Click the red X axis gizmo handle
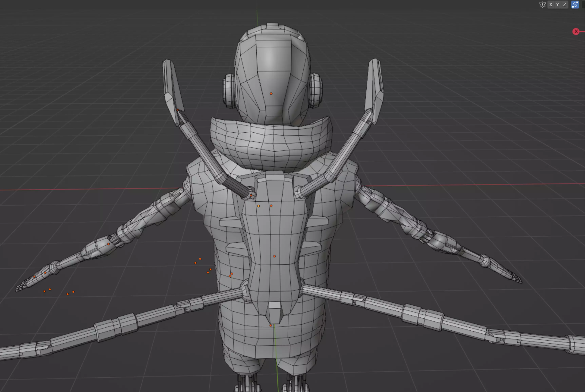 576,32
